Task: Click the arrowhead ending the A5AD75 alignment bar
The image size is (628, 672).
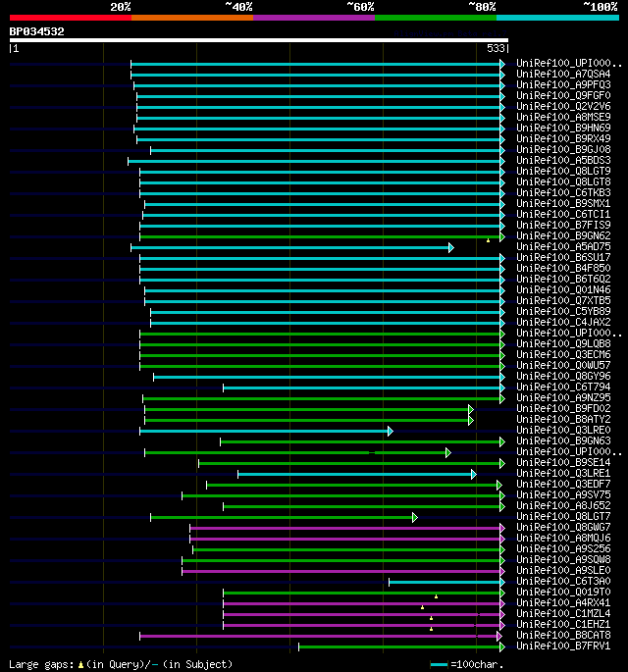Action: [x=451, y=248]
